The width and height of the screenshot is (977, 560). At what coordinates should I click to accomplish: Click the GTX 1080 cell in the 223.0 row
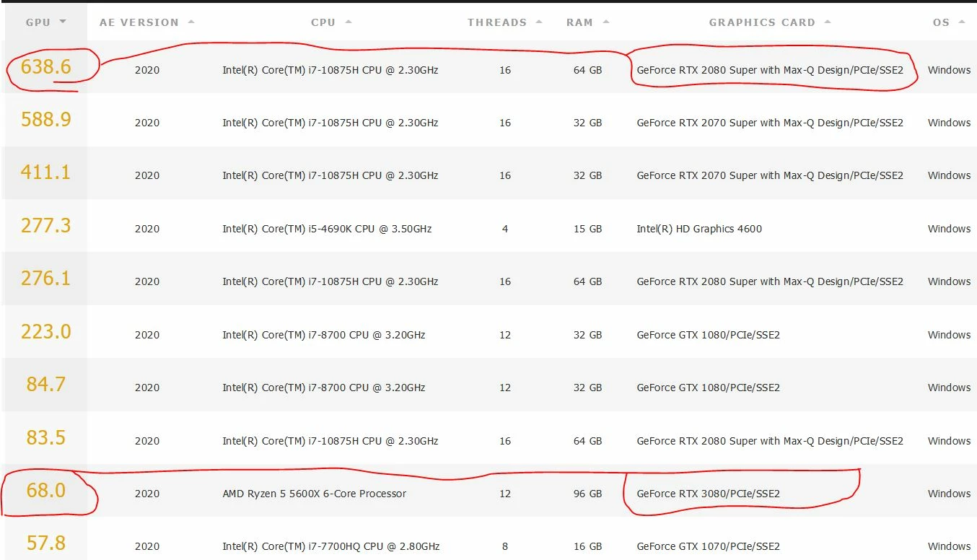(x=709, y=335)
